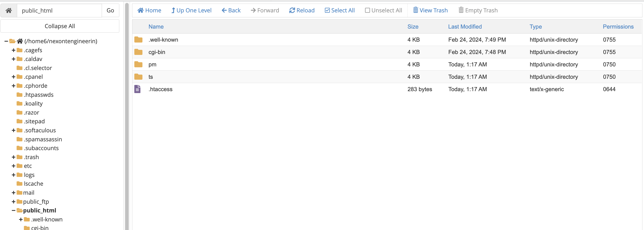This screenshot has width=644, height=230.
Task: Click the home icon beside the path field
Action: (x=9, y=11)
